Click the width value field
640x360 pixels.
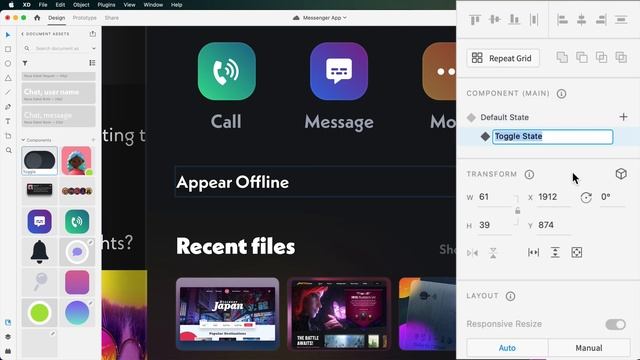tap(495, 197)
